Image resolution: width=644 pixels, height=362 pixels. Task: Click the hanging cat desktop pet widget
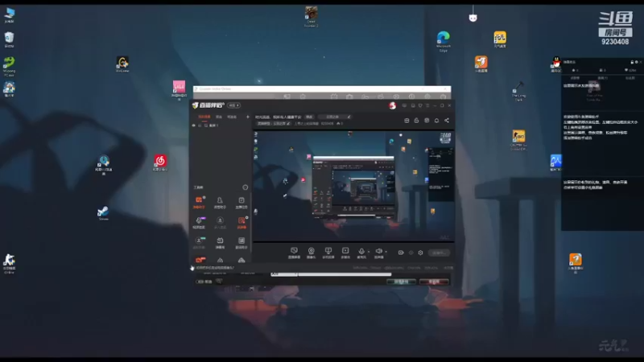(x=473, y=17)
